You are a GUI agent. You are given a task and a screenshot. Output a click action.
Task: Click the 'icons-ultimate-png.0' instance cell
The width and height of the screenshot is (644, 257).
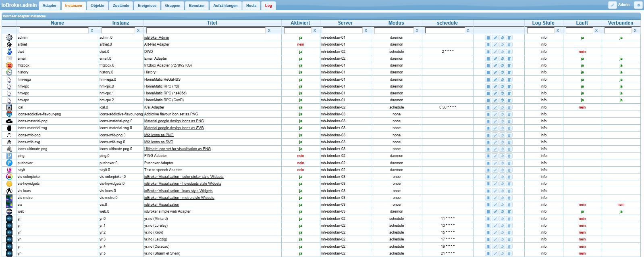click(x=116, y=149)
